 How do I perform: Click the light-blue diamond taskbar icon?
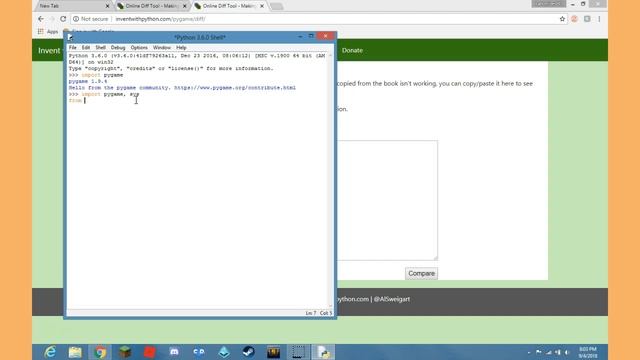click(x=224, y=352)
